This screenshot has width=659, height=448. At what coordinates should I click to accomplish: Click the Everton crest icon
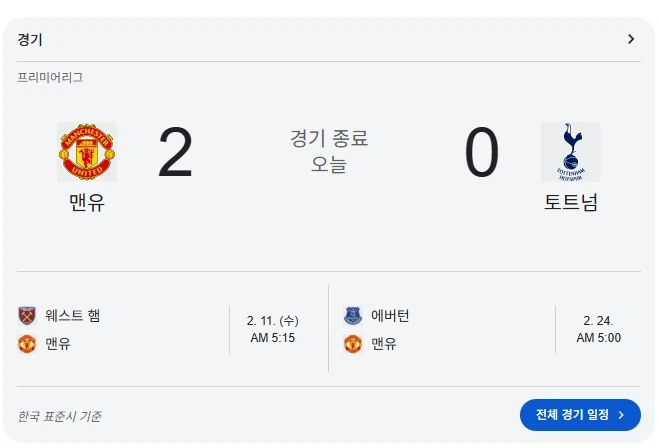coord(352,316)
